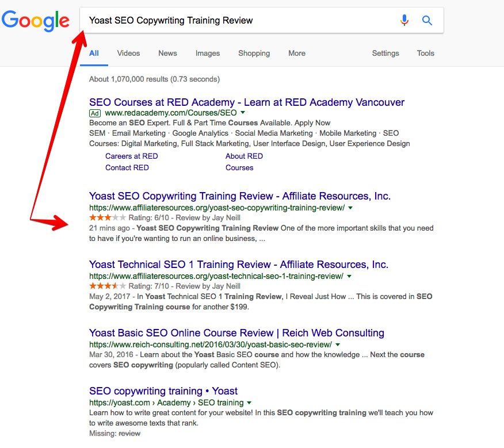Open Yoast SEO Copywriting Training Review result

click(x=240, y=196)
